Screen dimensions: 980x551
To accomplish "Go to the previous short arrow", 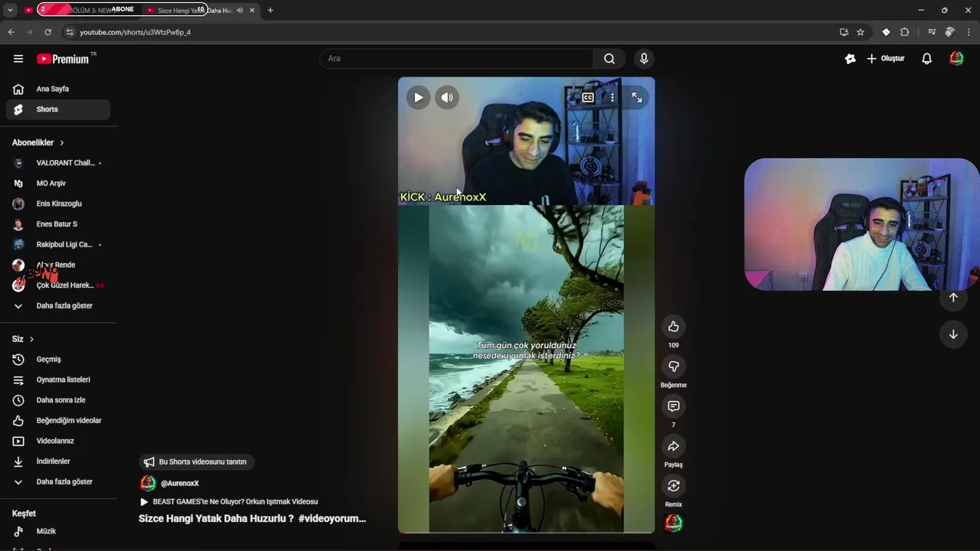I will 953,298.
